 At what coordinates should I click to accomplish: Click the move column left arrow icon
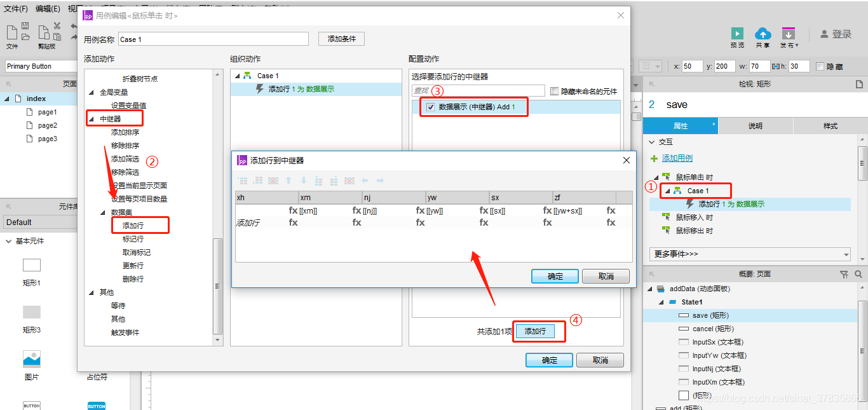click(365, 181)
